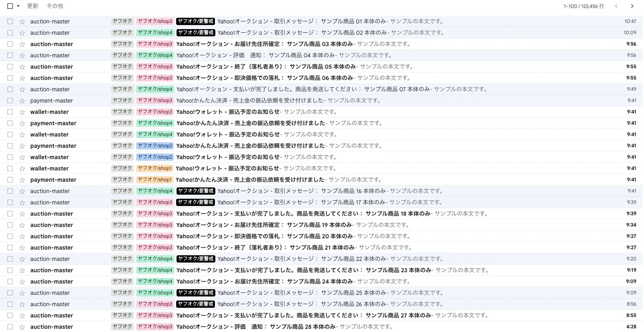Click the 9:20 time on サンプル商品 22 email
This screenshot has height=332, width=644.
tap(631, 259)
